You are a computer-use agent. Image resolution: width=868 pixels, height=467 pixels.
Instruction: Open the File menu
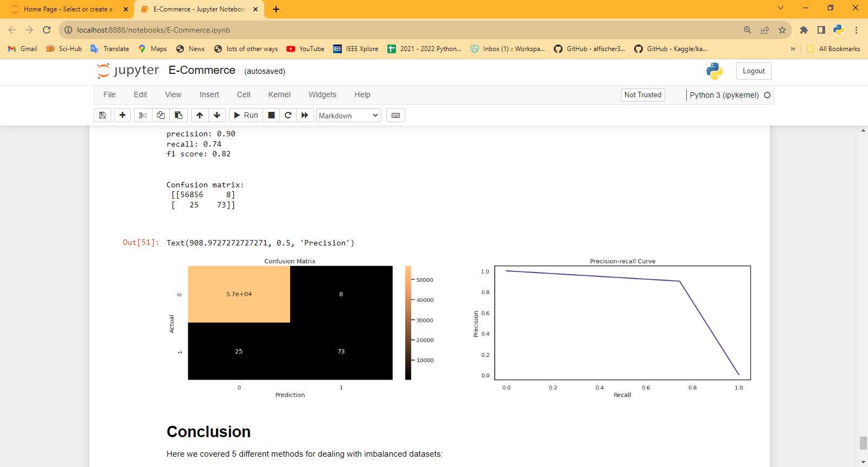pyautogui.click(x=110, y=94)
